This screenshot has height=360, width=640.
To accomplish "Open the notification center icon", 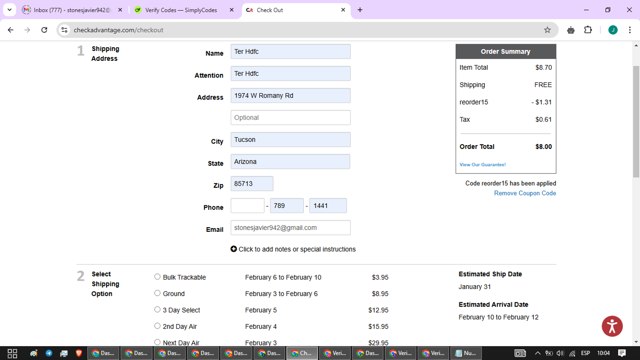I will [622, 353].
